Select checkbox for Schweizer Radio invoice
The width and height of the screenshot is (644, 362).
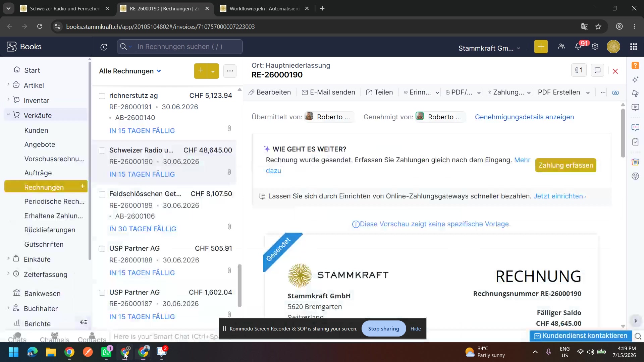point(102,151)
